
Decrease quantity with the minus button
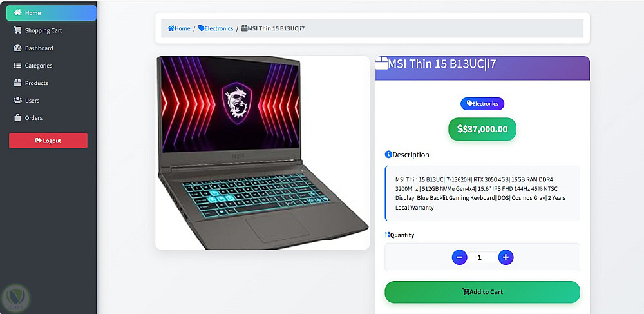point(460,257)
